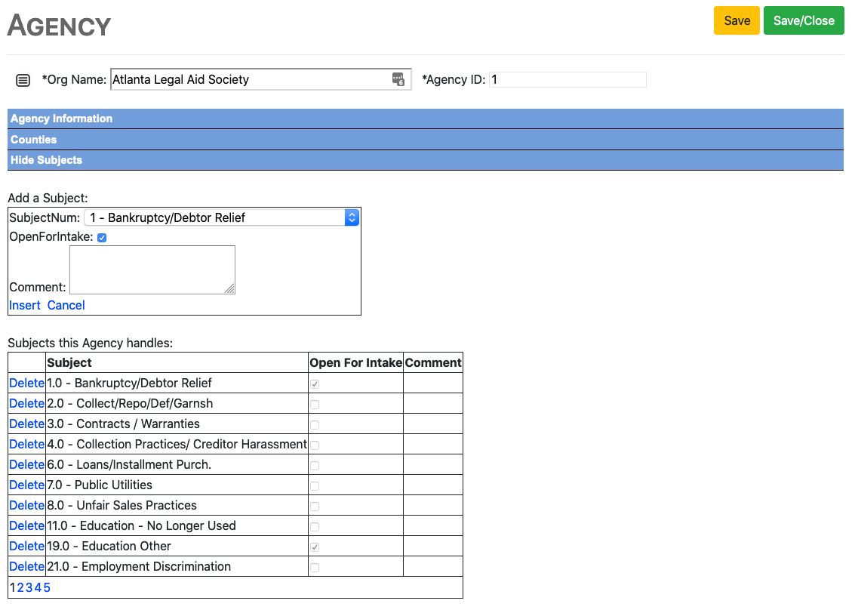The width and height of the screenshot is (855, 616).
Task: Click the Insert link
Action: click(25, 305)
